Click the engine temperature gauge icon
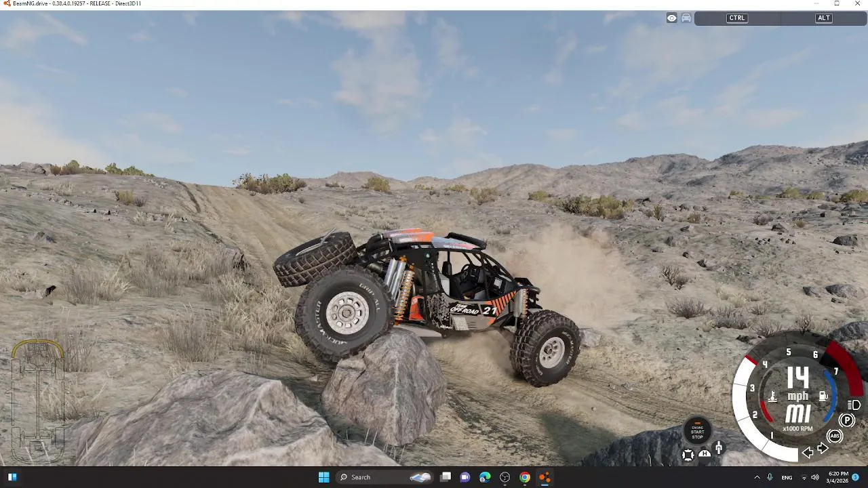Image resolution: width=868 pixels, height=488 pixels. (772, 396)
